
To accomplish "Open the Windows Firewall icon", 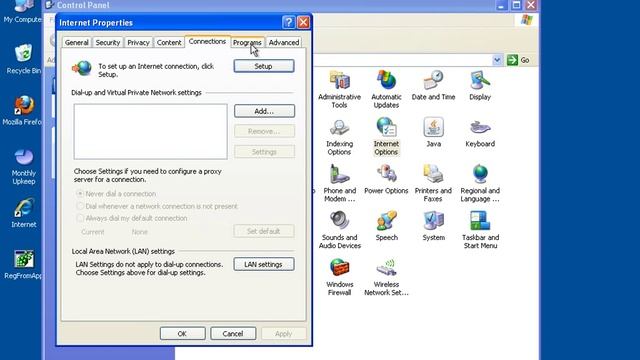I will tap(339, 277).
